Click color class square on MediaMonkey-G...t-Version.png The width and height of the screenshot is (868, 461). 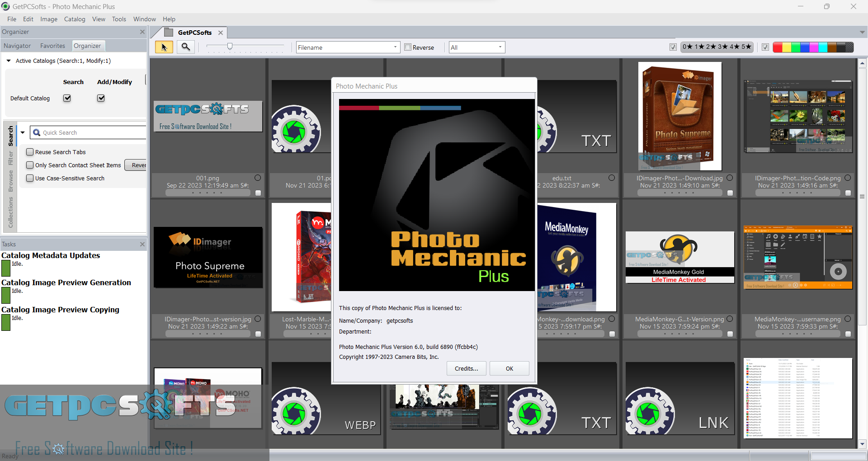(730, 334)
